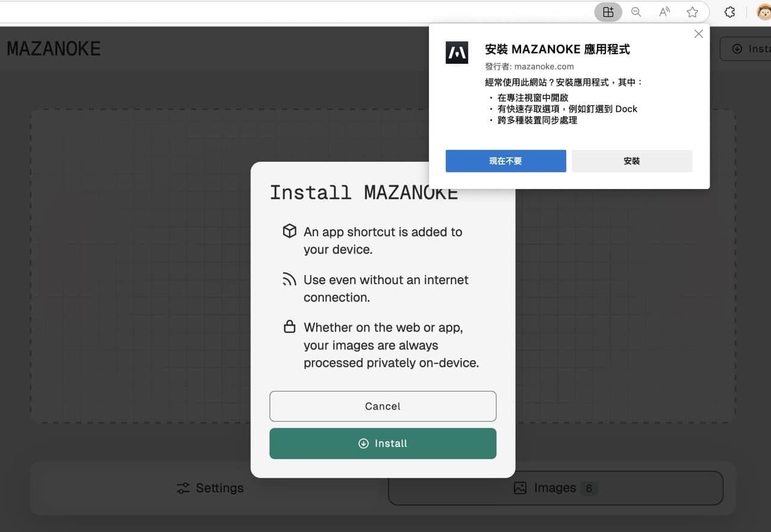
Task: Click the Install MAZANOKE dialog heading
Action: point(363,192)
